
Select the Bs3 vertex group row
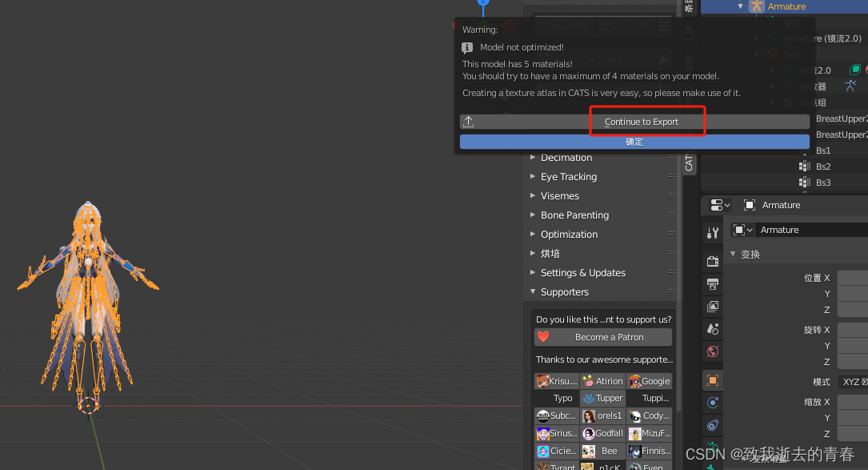[x=823, y=183]
